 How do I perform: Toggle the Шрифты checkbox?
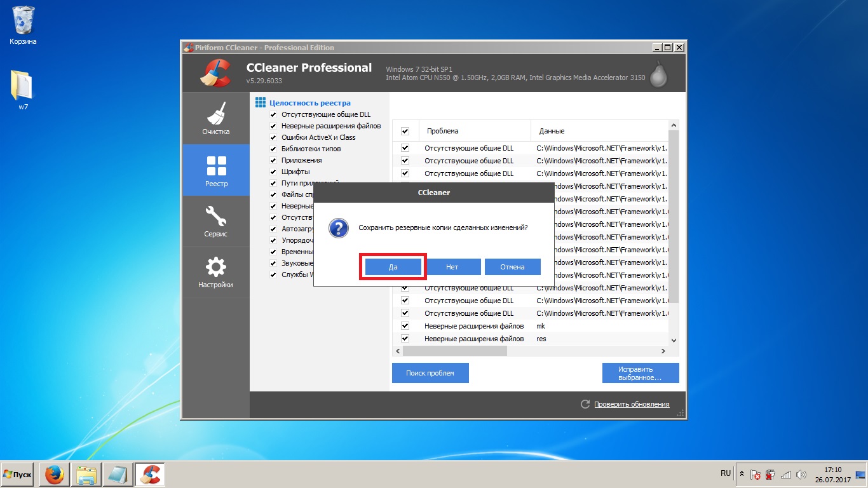273,172
